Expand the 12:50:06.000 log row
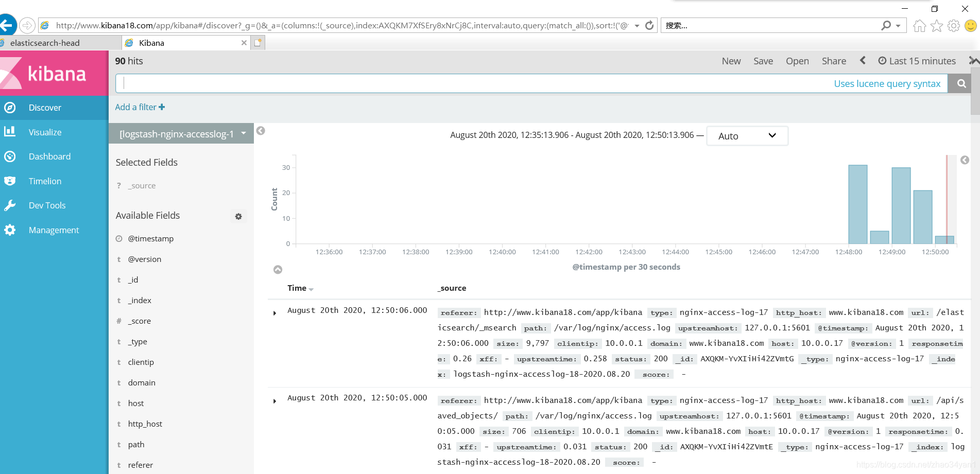The image size is (980, 474). point(274,313)
